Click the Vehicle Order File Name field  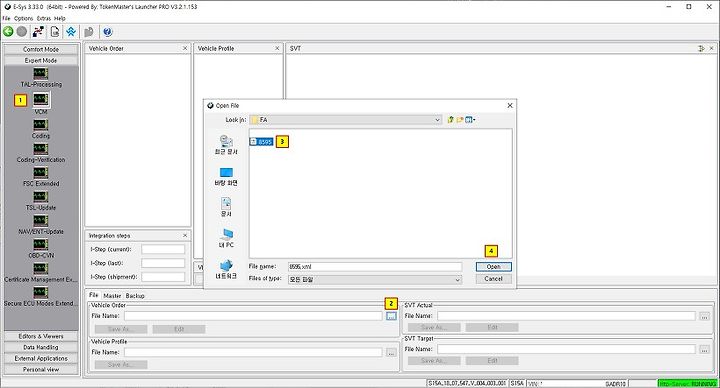[253, 316]
